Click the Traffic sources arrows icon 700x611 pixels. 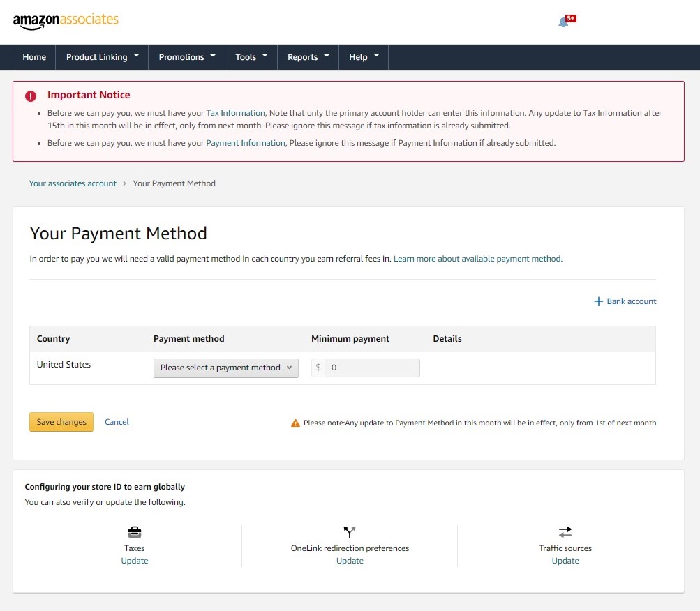tap(565, 532)
